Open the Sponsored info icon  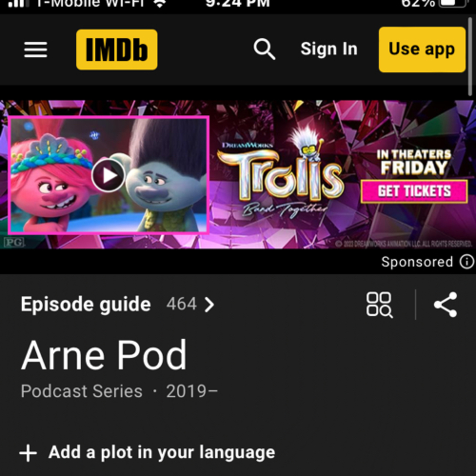pos(467,261)
